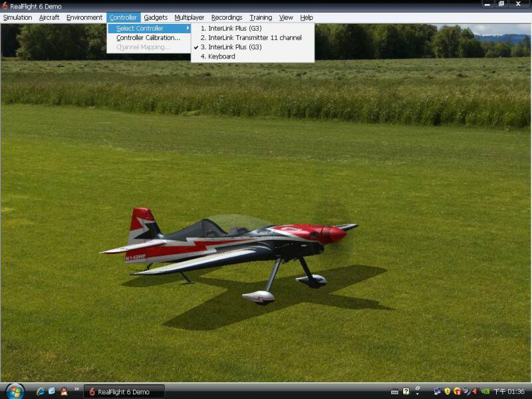Open the Aircraft menu
532x399 pixels.
point(49,18)
